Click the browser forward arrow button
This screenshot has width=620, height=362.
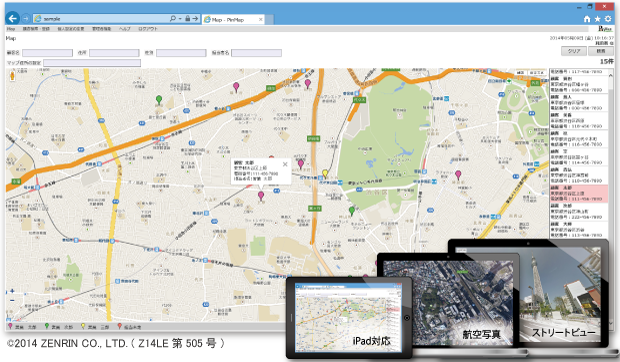[x=26, y=19]
